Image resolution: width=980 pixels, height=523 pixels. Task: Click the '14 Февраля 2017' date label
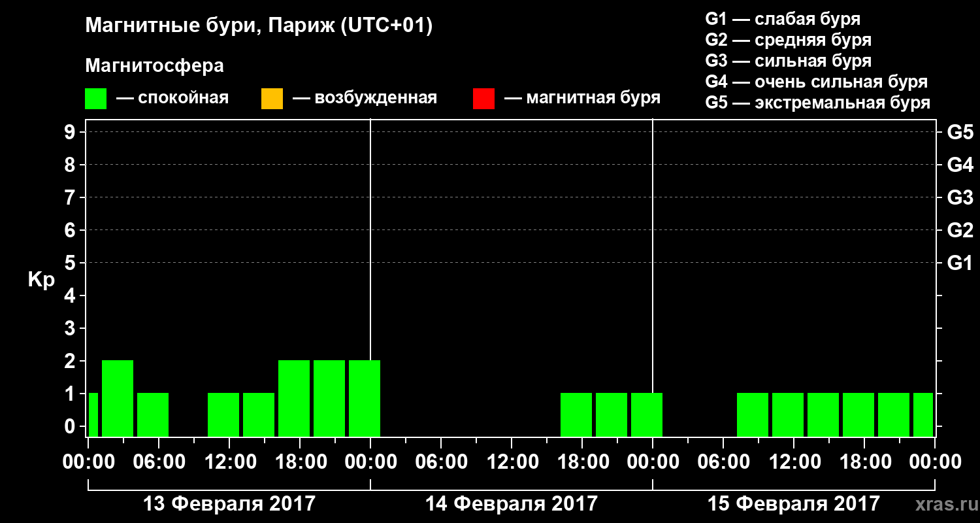click(512, 504)
